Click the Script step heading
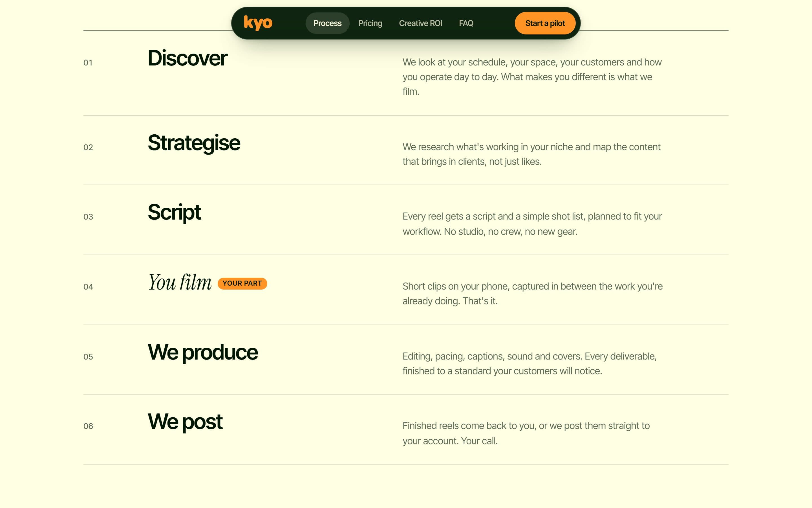 (174, 213)
